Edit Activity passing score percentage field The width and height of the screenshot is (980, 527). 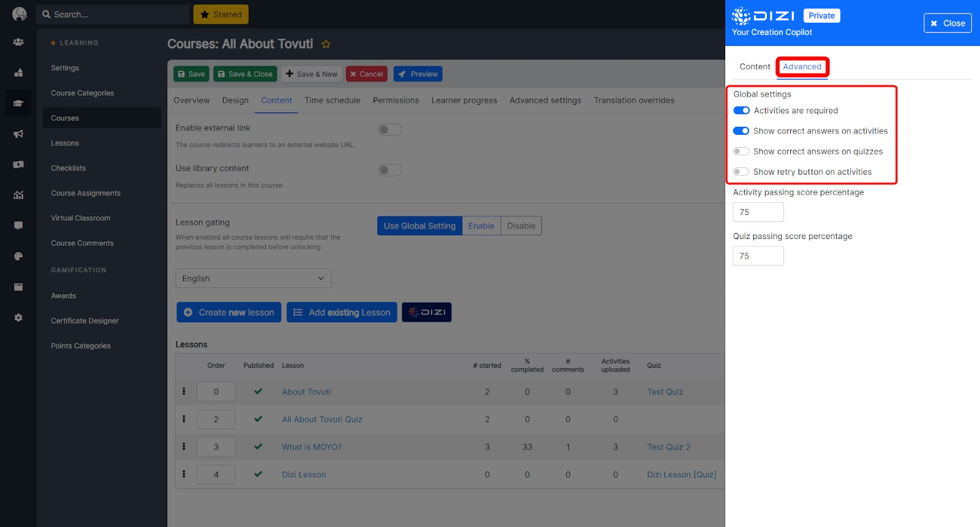tap(758, 212)
